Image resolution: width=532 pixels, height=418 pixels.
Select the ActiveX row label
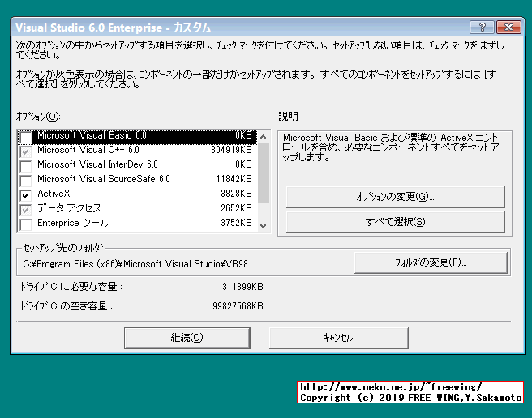pyautogui.click(x=54, y=194)
